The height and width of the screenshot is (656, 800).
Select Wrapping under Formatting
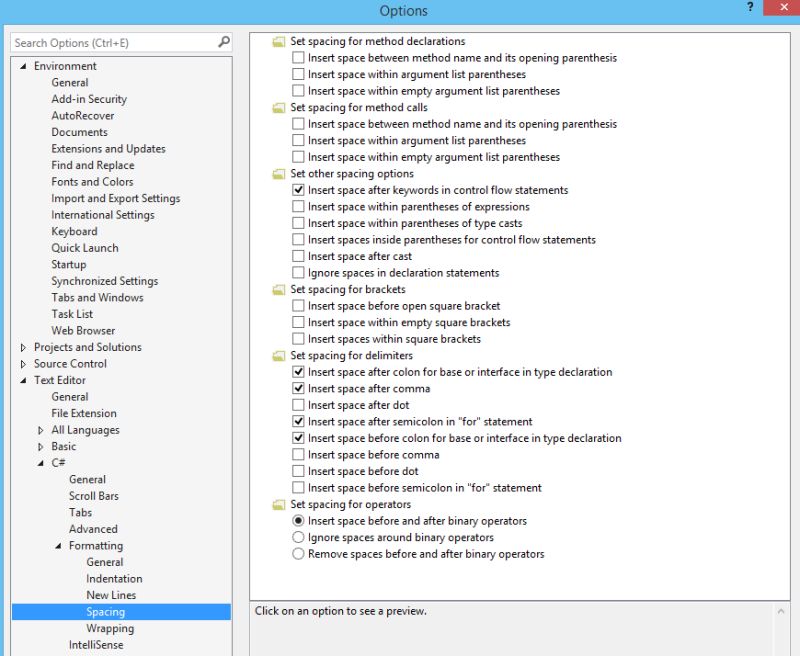click(x=110, y=628)
